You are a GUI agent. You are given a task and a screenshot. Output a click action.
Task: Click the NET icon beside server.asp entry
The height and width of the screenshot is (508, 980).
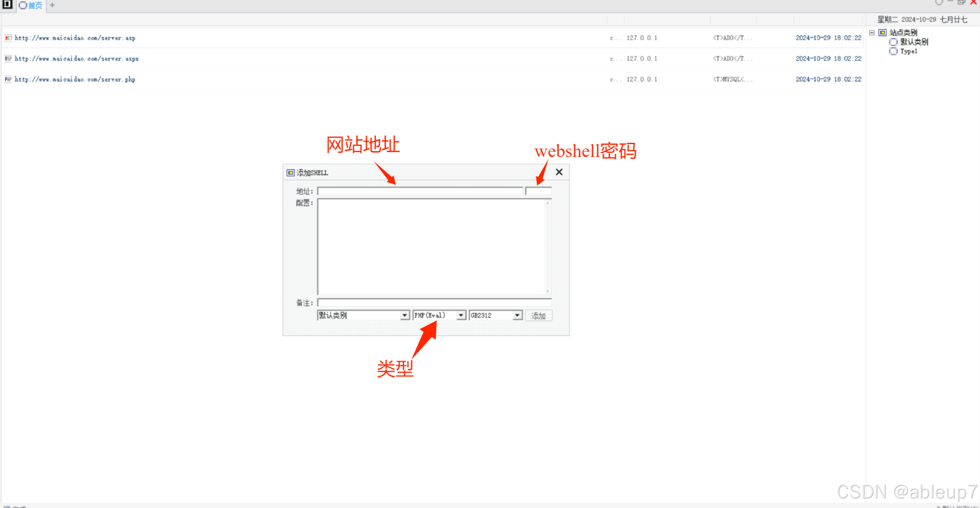pos(8,38)
